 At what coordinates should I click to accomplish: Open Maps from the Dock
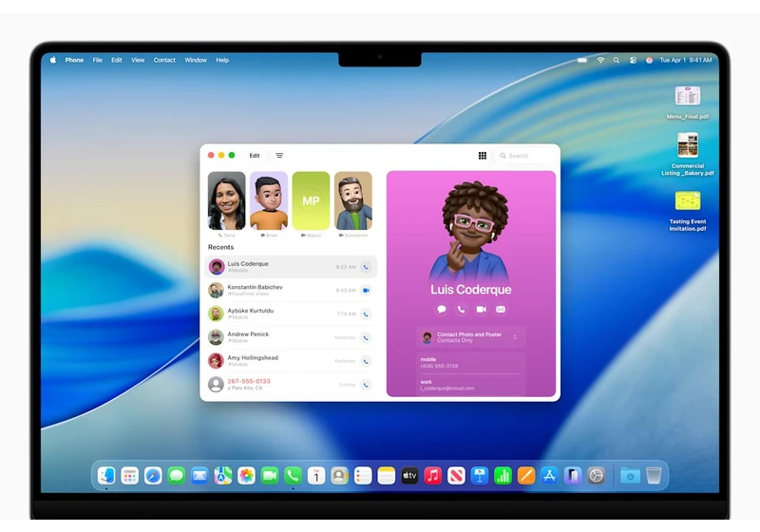click(x=222, y=476)
